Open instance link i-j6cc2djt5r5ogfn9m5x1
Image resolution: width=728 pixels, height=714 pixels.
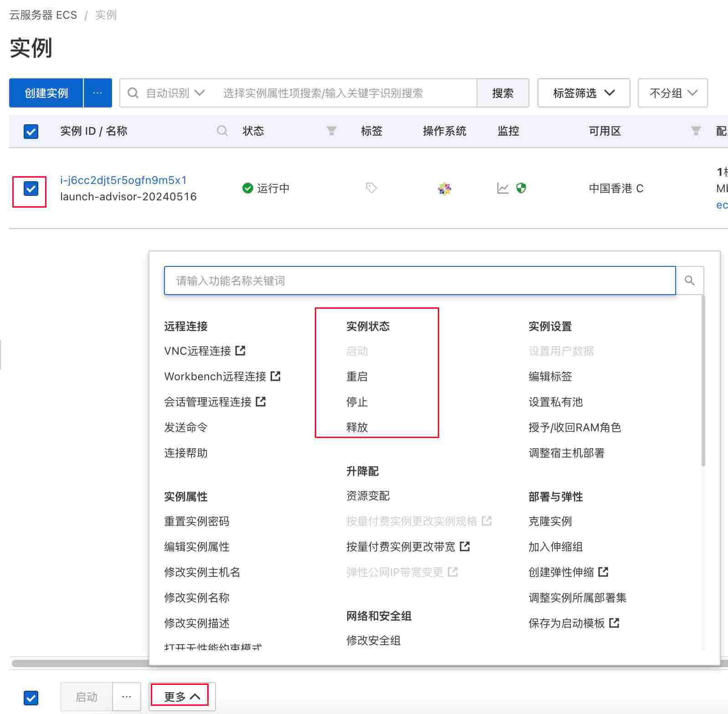coord(123,180)
